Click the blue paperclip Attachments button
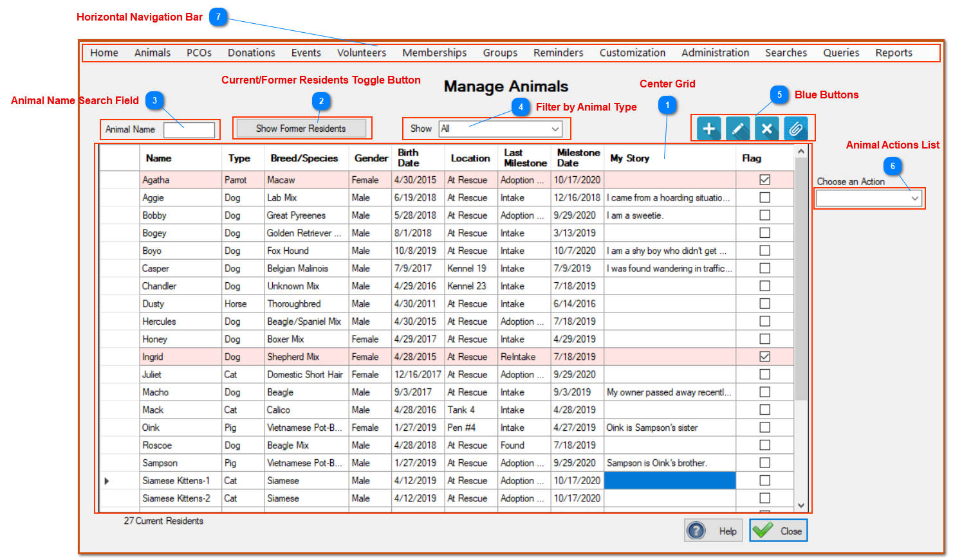The image size is (953, 560). [x=795, y=129]
